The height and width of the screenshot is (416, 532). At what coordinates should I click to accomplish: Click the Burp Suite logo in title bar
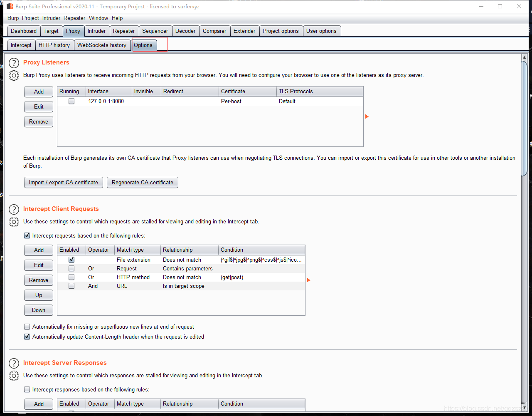10,6
